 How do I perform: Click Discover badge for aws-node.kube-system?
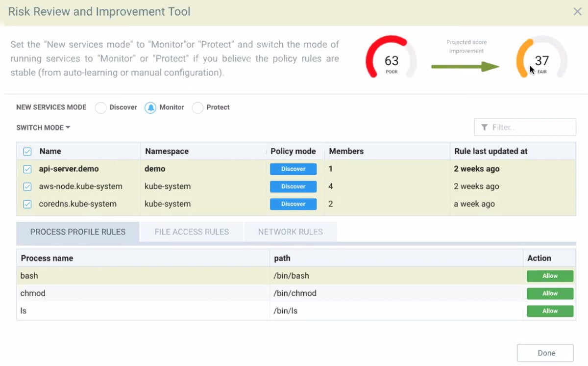coord(293,186)
